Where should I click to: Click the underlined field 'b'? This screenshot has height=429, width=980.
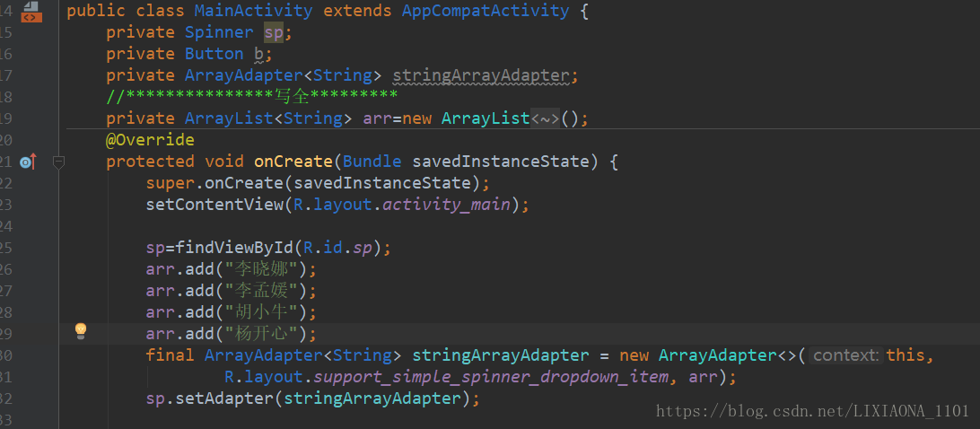pyautogui.click(x=258, y=55)
